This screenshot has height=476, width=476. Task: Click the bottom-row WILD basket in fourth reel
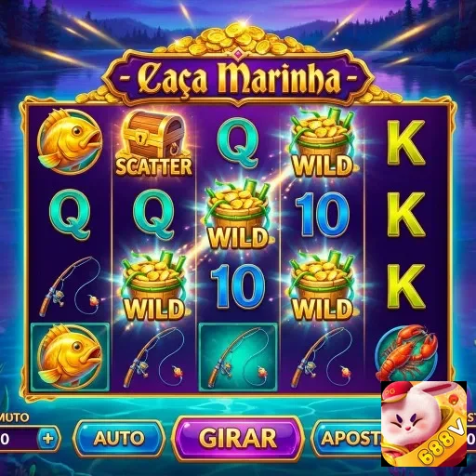click(x=323, y=286)
